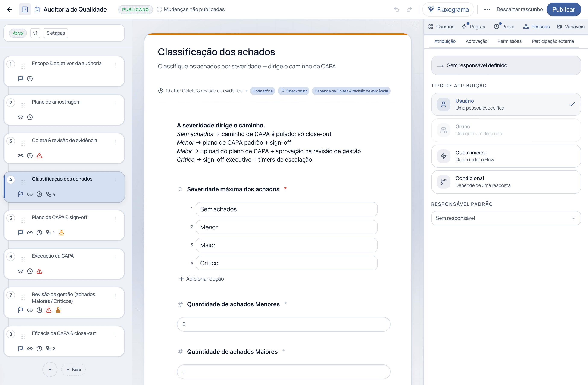Click the undo arrow icon
Screen dimensions: 588x385
coord(397,9)
